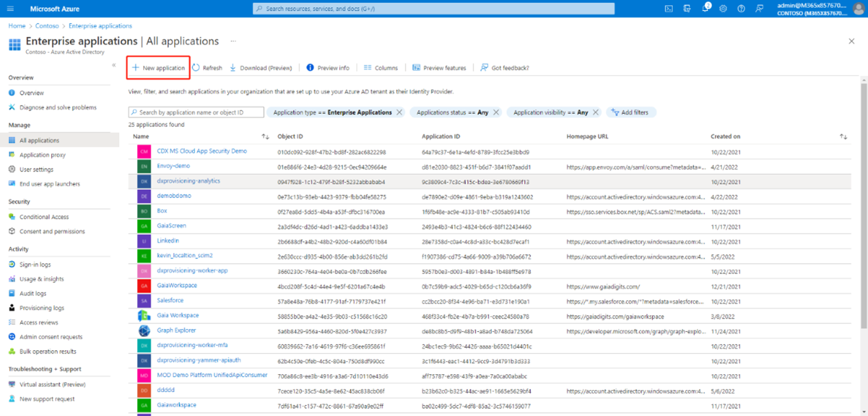This screenshot has width=868, height=416.
Task: Remove the Application visibility filter
Action: pos(595,112)
